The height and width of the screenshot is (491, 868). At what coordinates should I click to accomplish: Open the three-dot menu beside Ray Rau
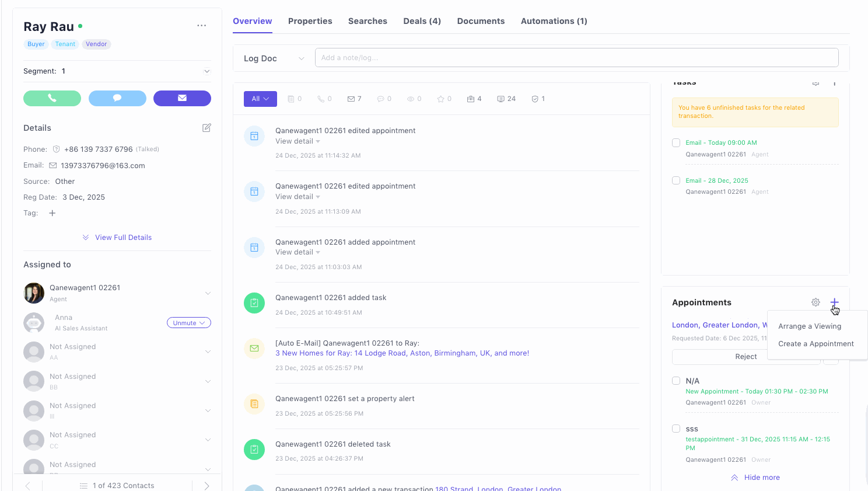click(x=201, y=26)
